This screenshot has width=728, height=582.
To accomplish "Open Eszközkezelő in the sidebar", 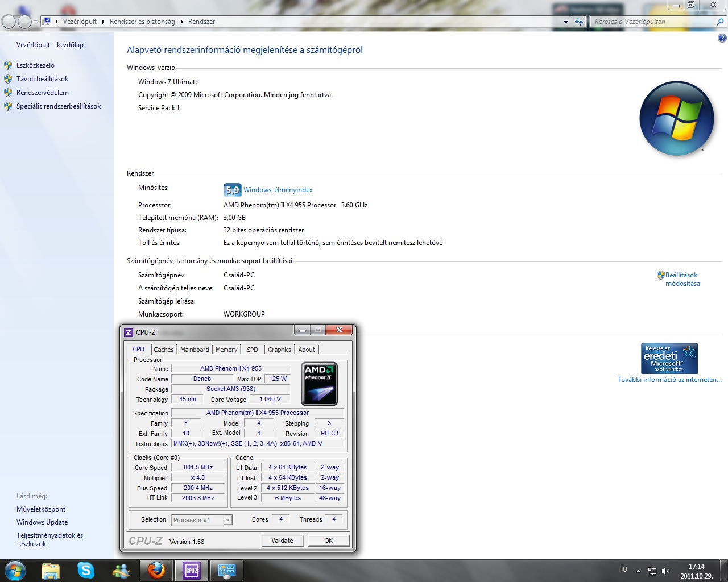I will (x=35, y=65).
